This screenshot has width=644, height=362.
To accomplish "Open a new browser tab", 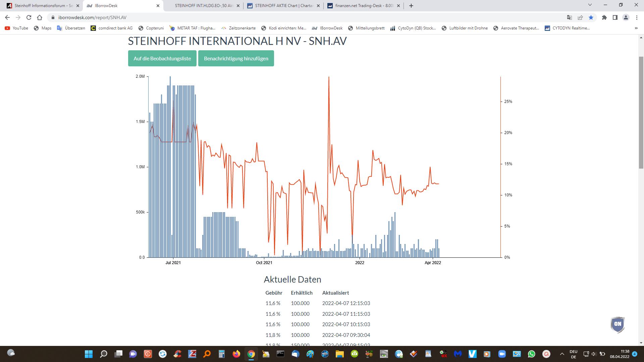I will (x=411, y=6).
